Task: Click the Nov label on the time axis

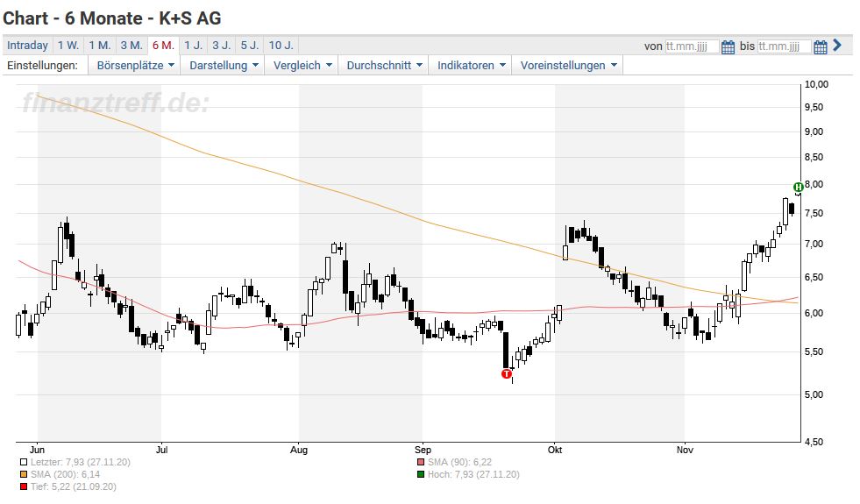Action: pos(685,450)
